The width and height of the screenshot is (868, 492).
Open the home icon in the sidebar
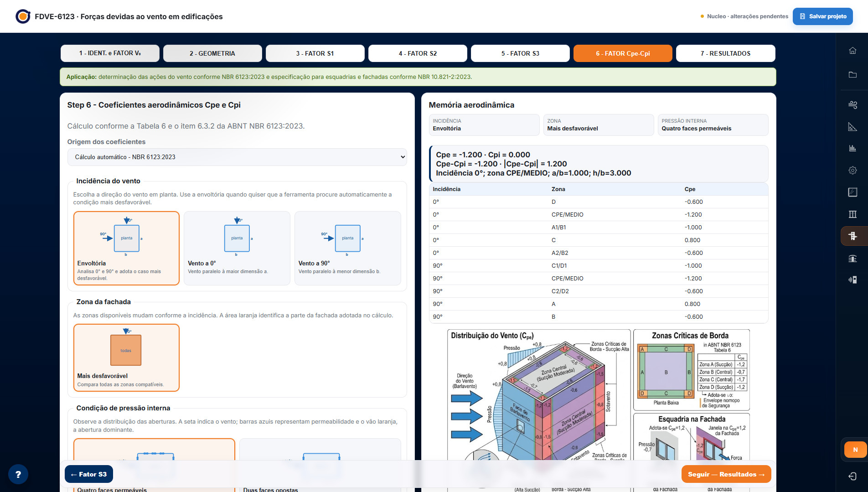tap(852, 51)
